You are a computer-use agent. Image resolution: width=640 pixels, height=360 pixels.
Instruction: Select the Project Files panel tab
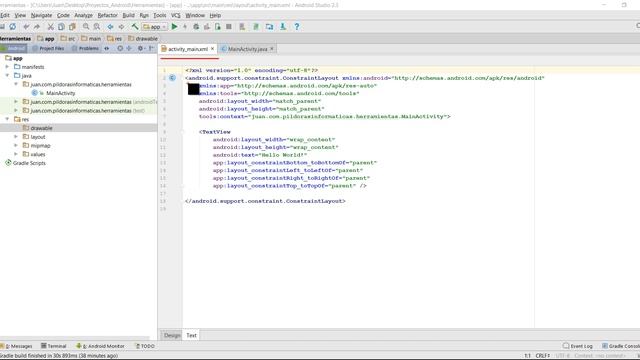pos(48,48)
